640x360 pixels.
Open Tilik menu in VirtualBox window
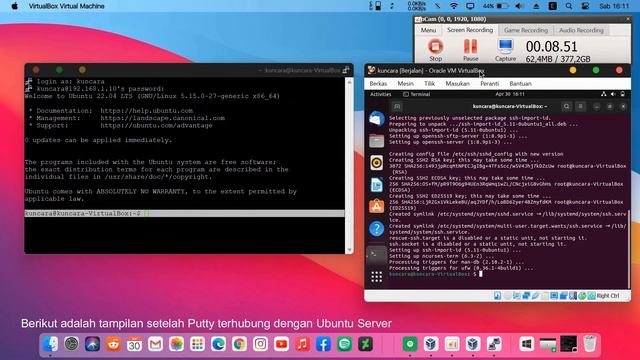click(429, 83)
